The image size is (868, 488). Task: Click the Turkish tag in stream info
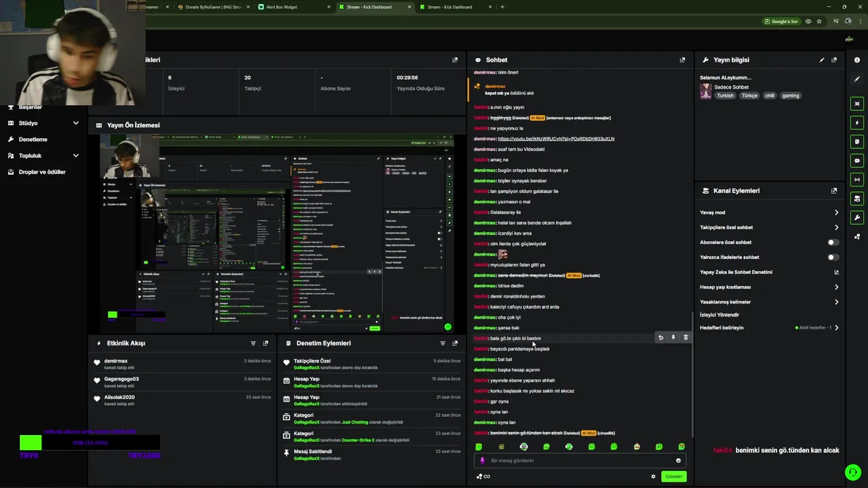click(x=726, y=96)
